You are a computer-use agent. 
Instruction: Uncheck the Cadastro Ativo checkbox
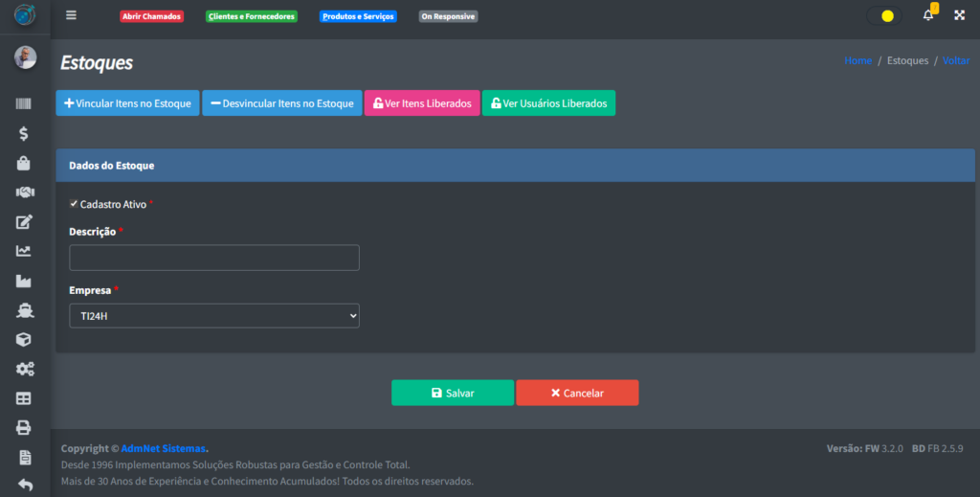[x=74, y=204]
